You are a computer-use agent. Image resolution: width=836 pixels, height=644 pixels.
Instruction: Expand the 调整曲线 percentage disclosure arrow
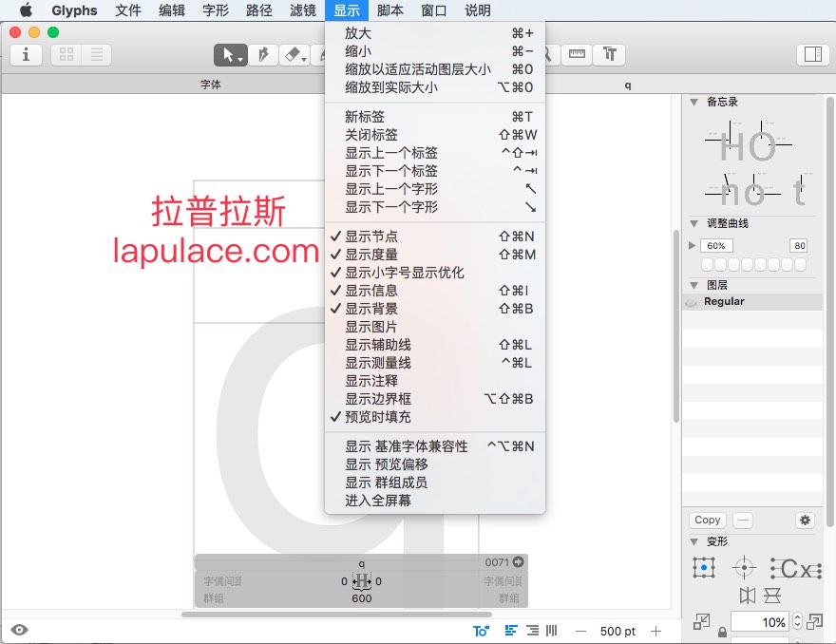pos(692,245)
